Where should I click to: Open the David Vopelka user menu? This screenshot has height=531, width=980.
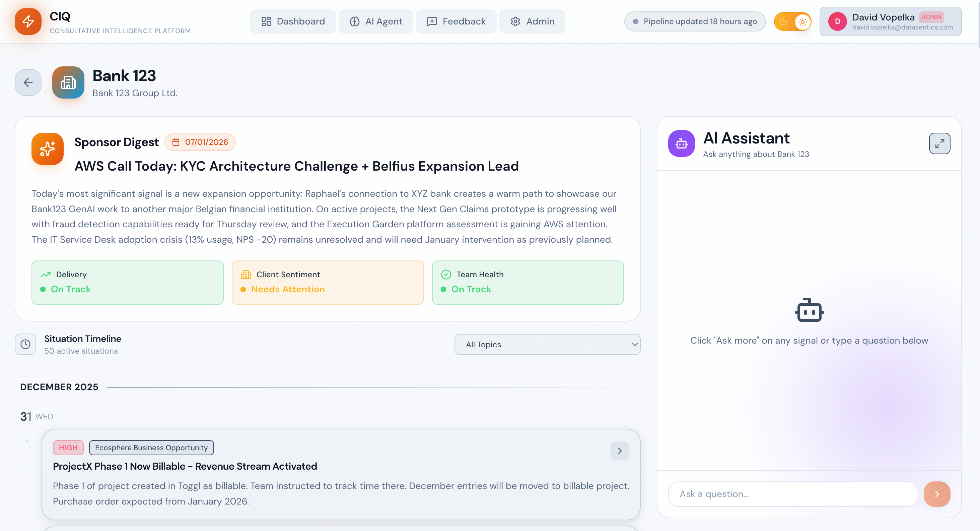click(890, 22)
